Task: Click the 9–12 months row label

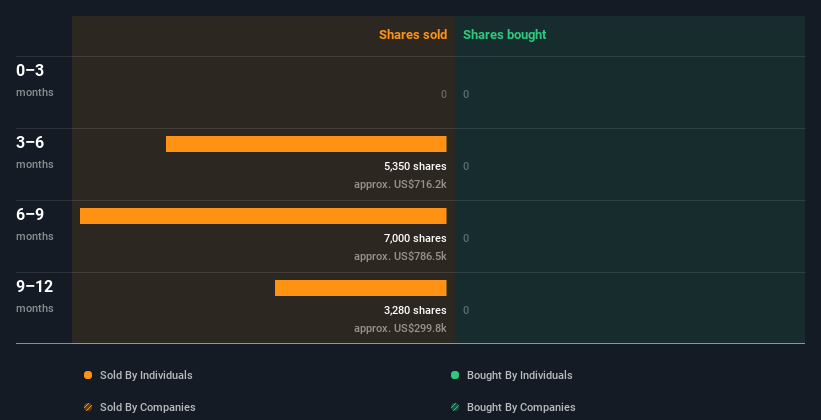Action: coord(35,296)
